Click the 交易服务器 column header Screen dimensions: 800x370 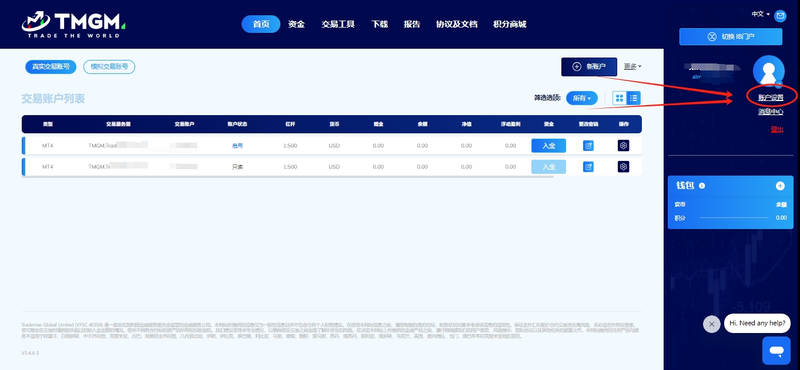click(118, 125)
